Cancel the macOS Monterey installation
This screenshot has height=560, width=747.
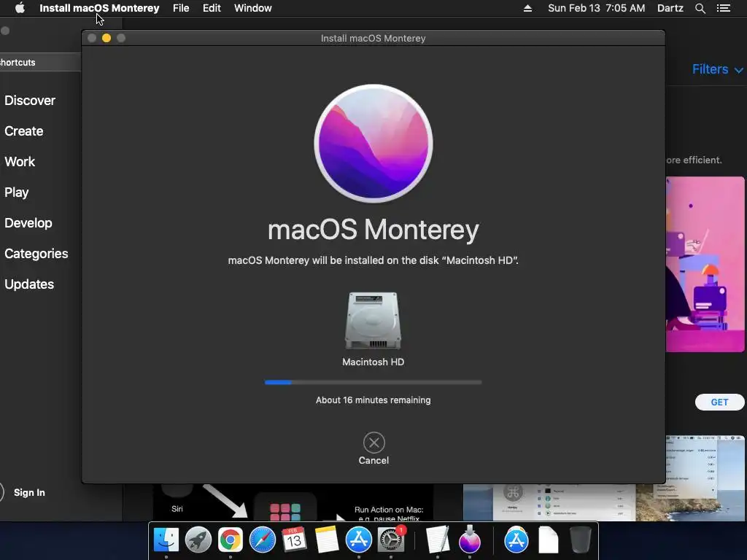[x=373, y=448]
